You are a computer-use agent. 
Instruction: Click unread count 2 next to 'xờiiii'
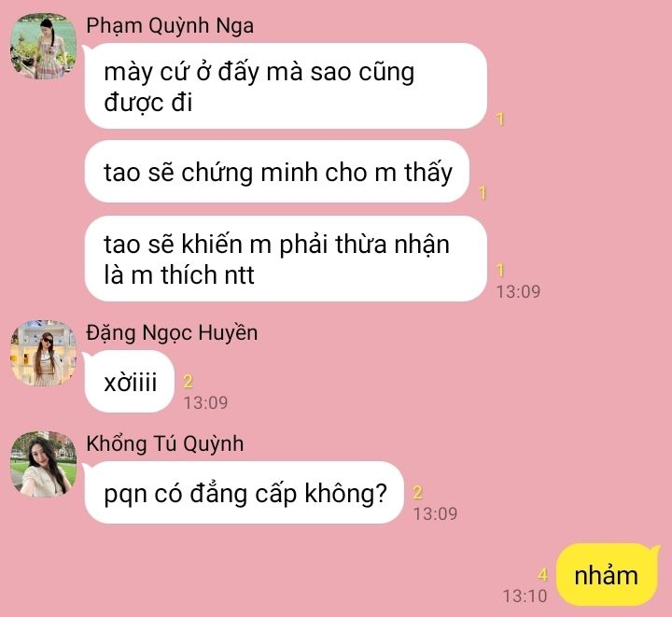188,382
